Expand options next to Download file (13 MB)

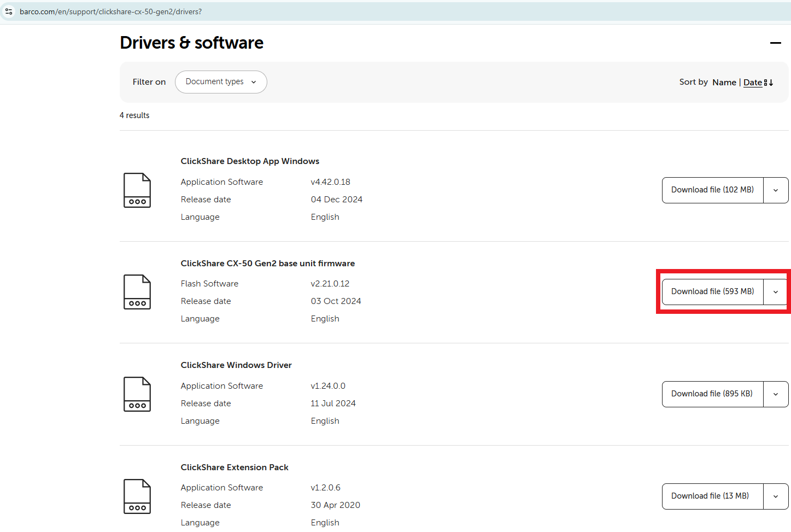tap(776, 496)
